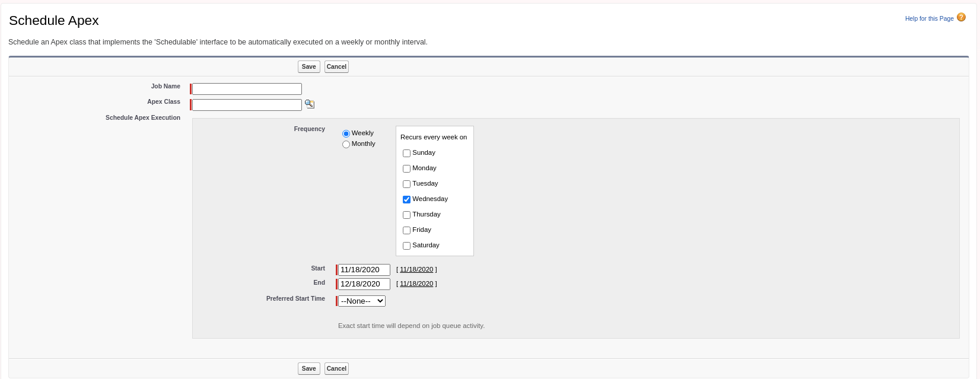
Task: Click the 'Apex Class' field label
Action: click(164, 101)
